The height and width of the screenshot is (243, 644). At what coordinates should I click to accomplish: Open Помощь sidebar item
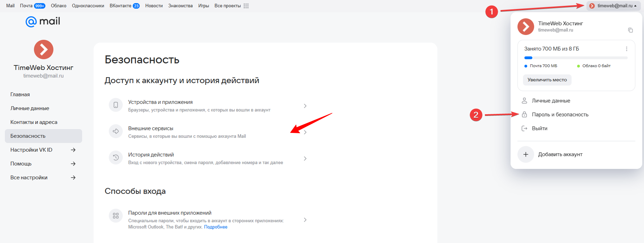tap(43, 164)
